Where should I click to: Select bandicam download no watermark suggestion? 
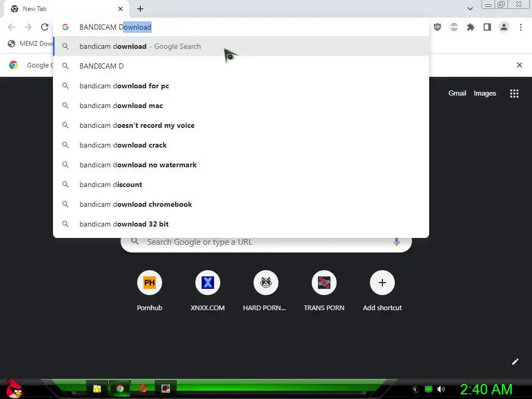tap(241, 165)
